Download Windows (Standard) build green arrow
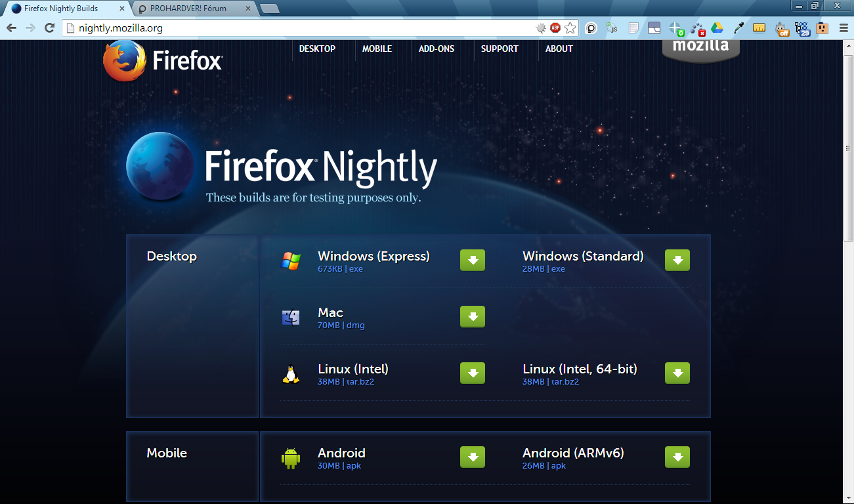The width and height of the screenshot is (854, 504). coord(677,260)
